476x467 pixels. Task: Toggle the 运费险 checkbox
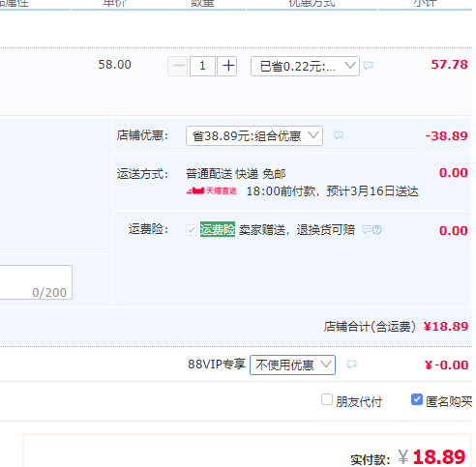click(x=192, y=230)
